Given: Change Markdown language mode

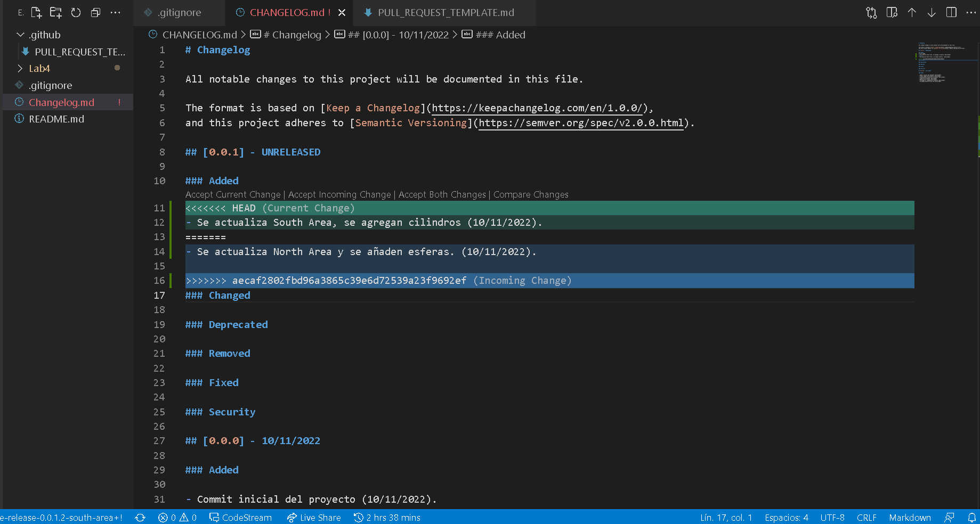Looking at the screenshot, I should (x=910, y=518).
